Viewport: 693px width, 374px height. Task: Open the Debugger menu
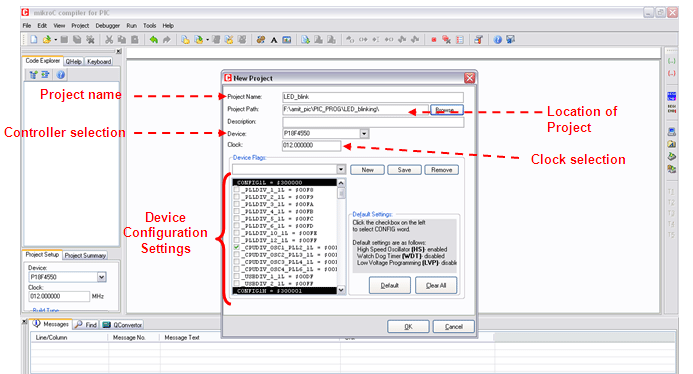coord(107,26)
